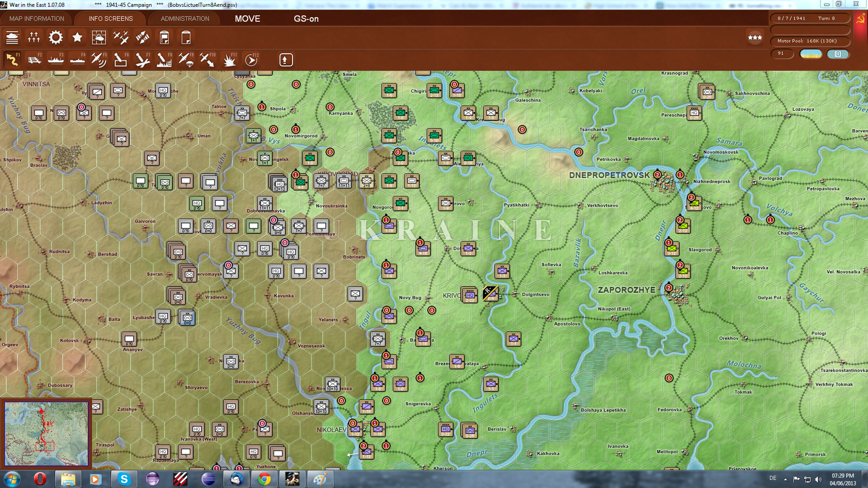868x488 pixels.
Task: Open the unit counters display icon
Action: pyautogui.click(x=12, y=38)
